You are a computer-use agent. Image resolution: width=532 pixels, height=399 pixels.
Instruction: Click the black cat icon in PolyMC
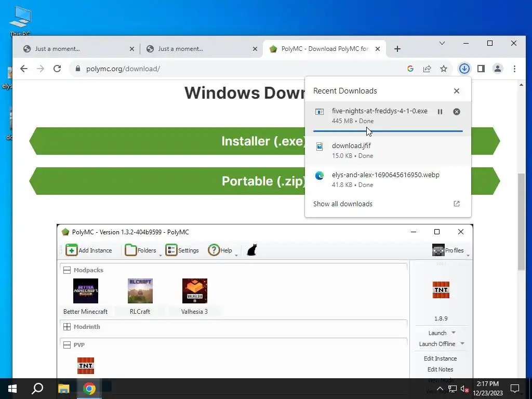[252, 250]
